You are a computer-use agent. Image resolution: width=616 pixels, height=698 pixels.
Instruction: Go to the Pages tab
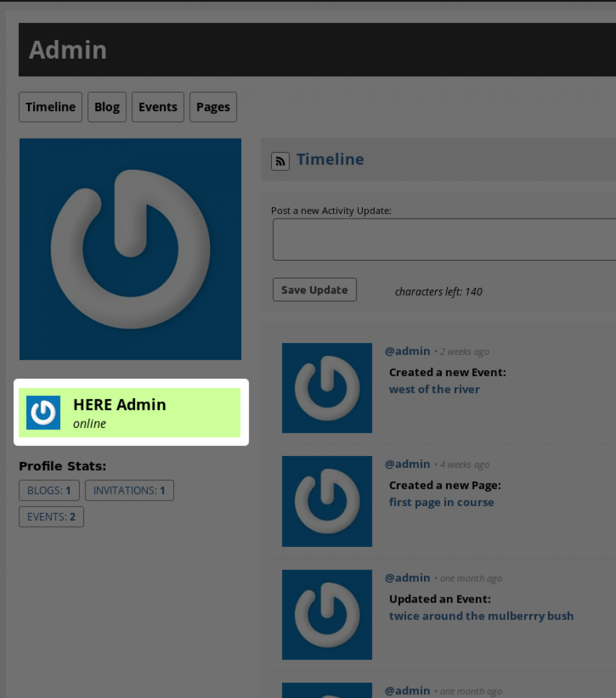point(213,107)
